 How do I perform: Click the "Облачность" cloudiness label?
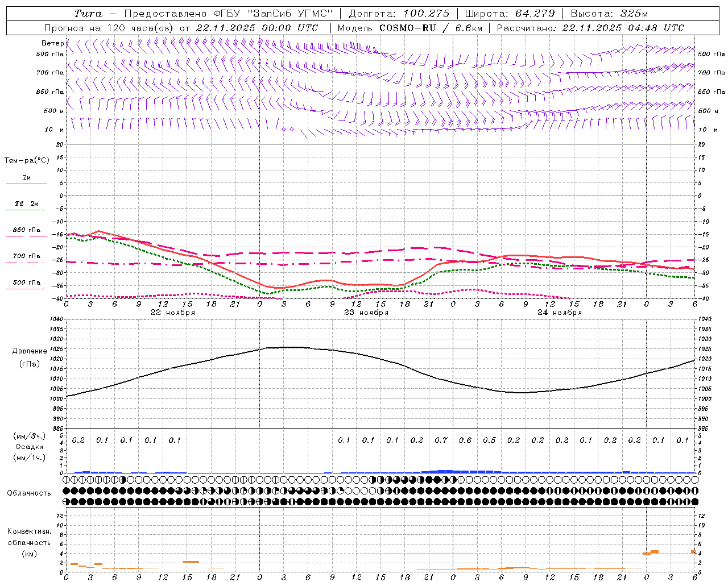click(29, 493)
